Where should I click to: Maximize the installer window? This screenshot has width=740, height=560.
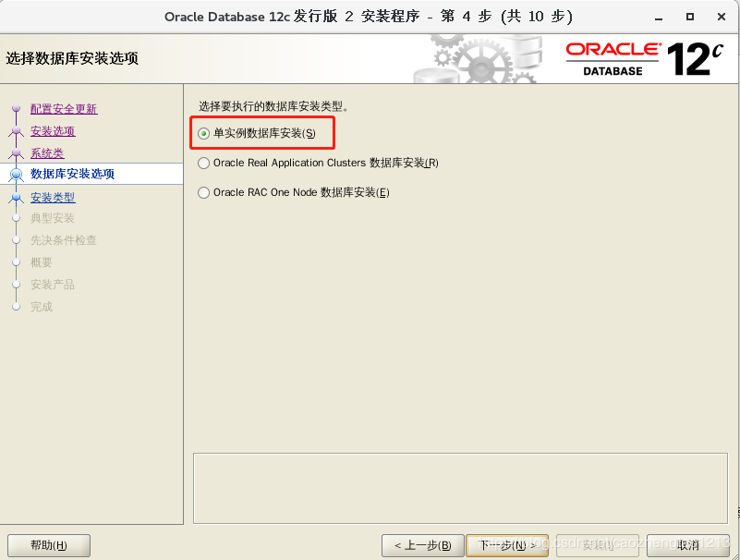[x=690, y=17]
